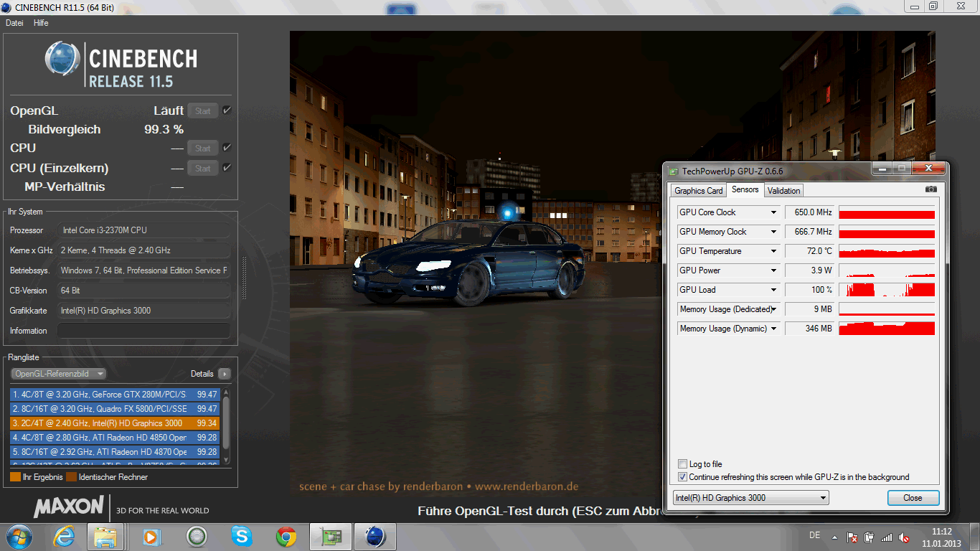Enable the 'Log to file' checkbox
Image resolution: width=980 pixels, height=551 pixels.
pyautogui.click(x=682, y=464)
